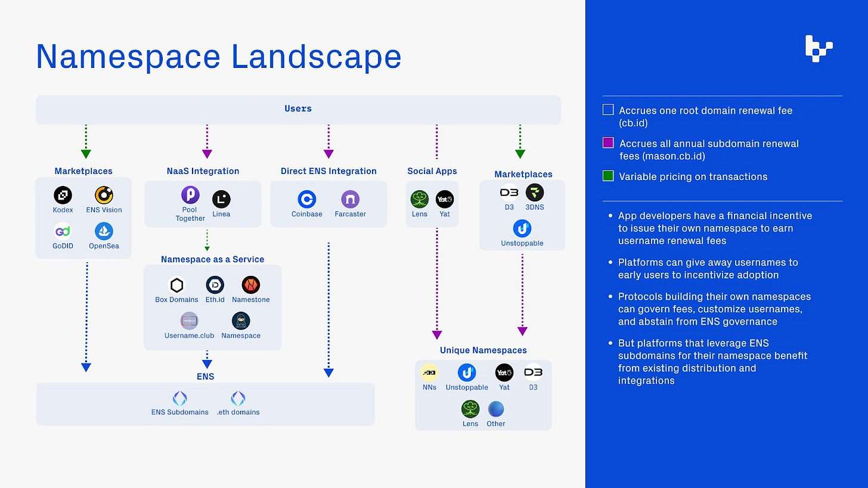868x488 pixels.
Task: Click the 'Namestone' label
Action: point(251,300)
